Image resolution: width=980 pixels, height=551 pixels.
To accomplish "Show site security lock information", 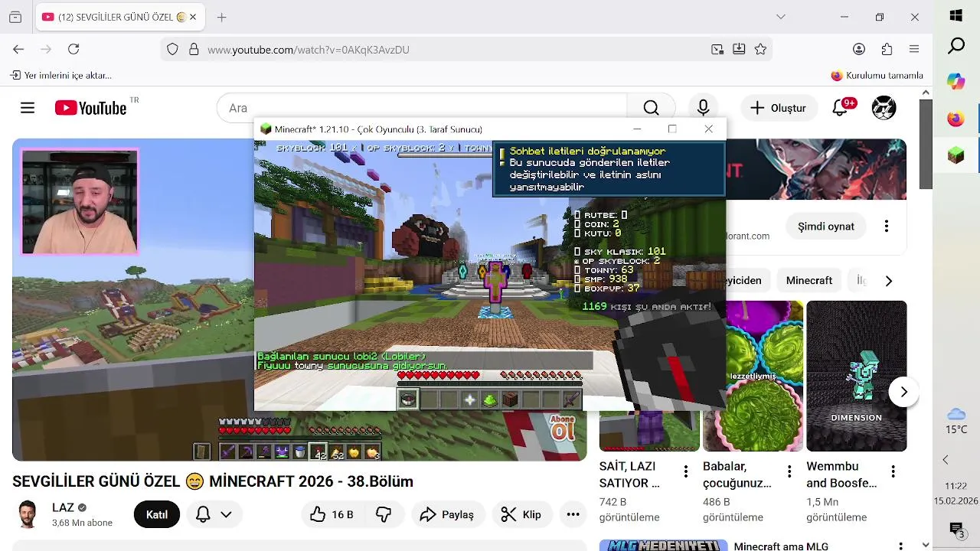I will [x=194, y=49].
